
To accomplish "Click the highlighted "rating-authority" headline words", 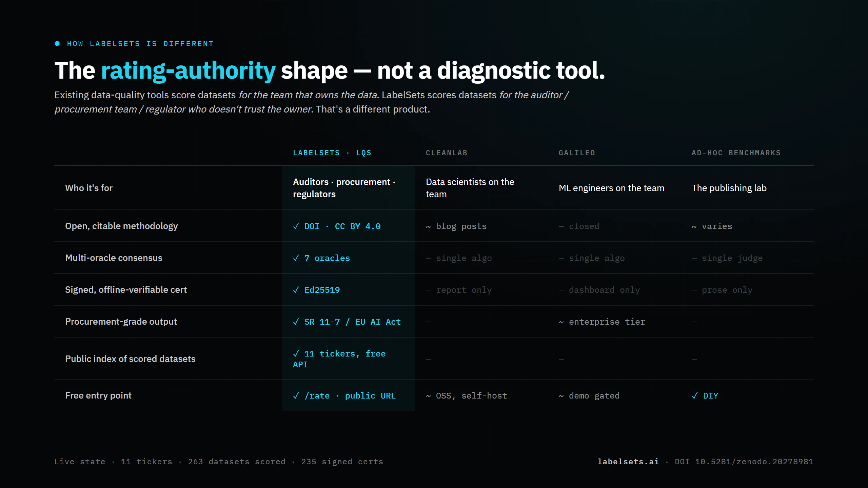I will click(x=189, y=70).
